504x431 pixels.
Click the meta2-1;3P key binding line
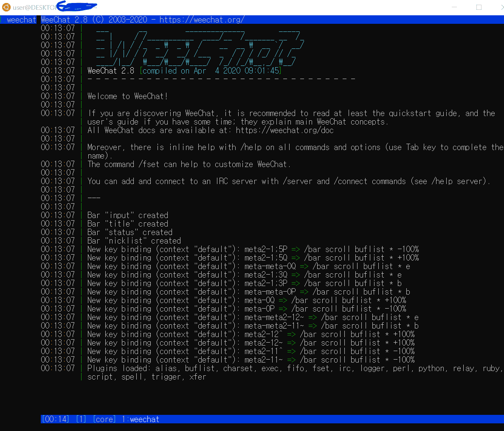click(245, 283)
